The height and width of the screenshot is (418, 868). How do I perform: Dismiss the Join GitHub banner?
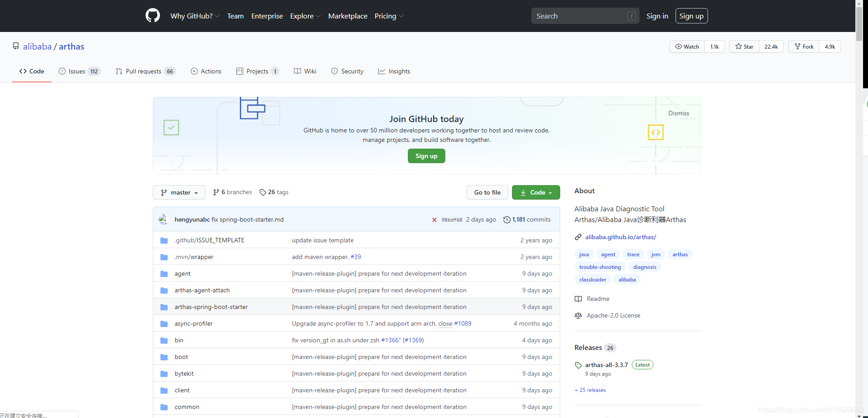point(679,113)
